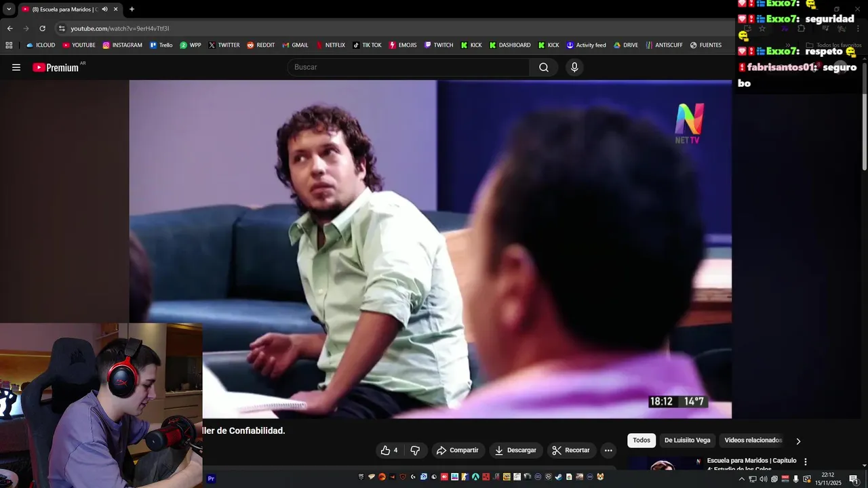Image resolution: width=868 pixels, height=488 pixels.
Task: Open the ANTISCUFF bookmark
Action: point(664,45)
